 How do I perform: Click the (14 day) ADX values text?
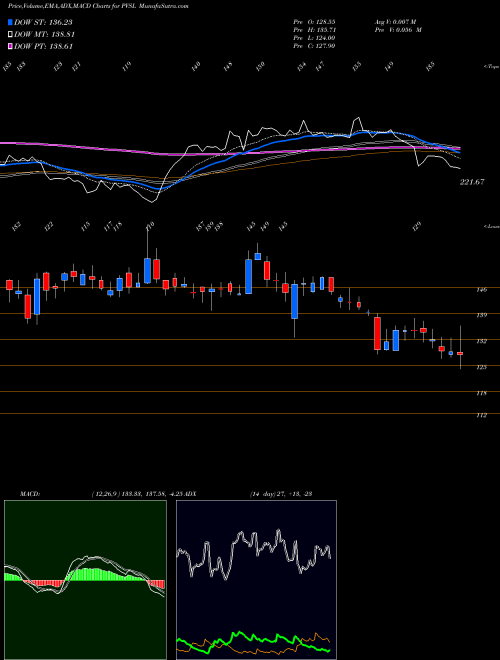pyautogui.click(x=281, y=493)
